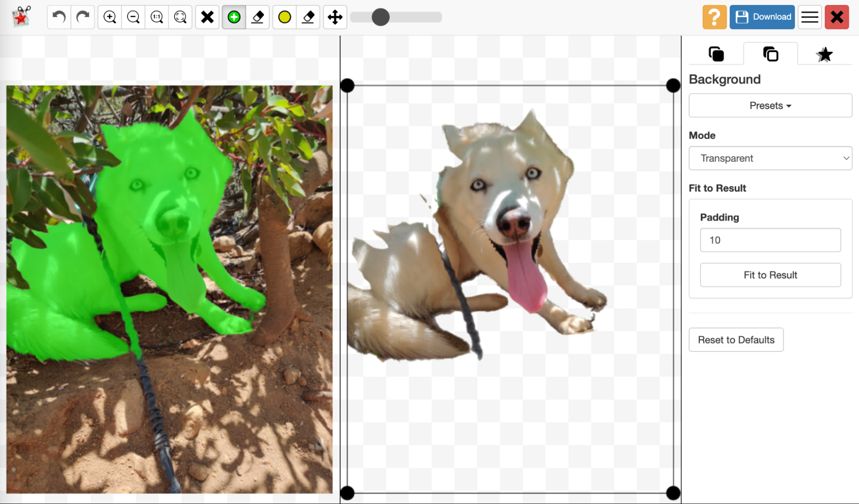The image size is (859, 504).
Task: Toggle the green foreground marker tool
Action: tap(234, 17)
